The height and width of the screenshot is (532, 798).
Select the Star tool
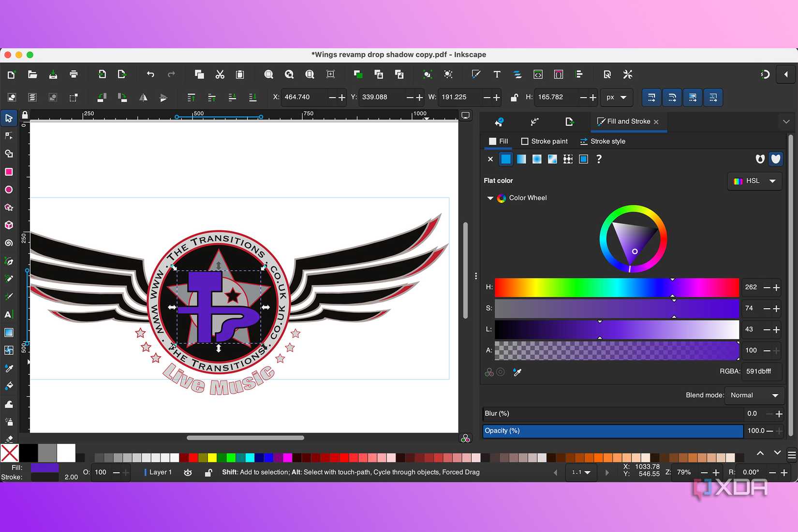(x=9, y=207)
